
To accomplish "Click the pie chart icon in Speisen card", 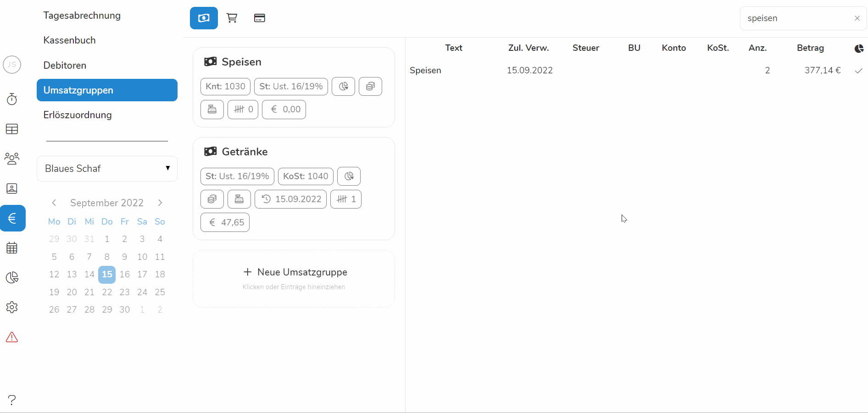I will (343, 86).
